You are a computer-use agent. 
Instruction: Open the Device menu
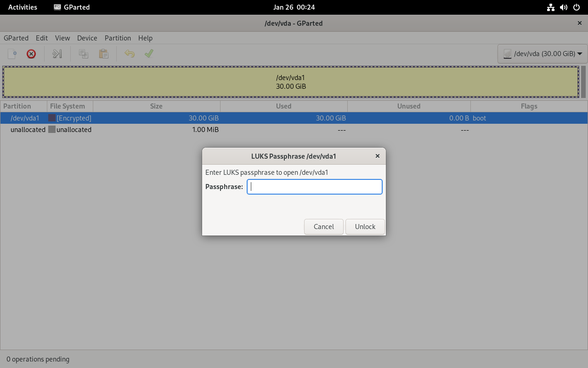pyautogui.click(x=87, y=38)
